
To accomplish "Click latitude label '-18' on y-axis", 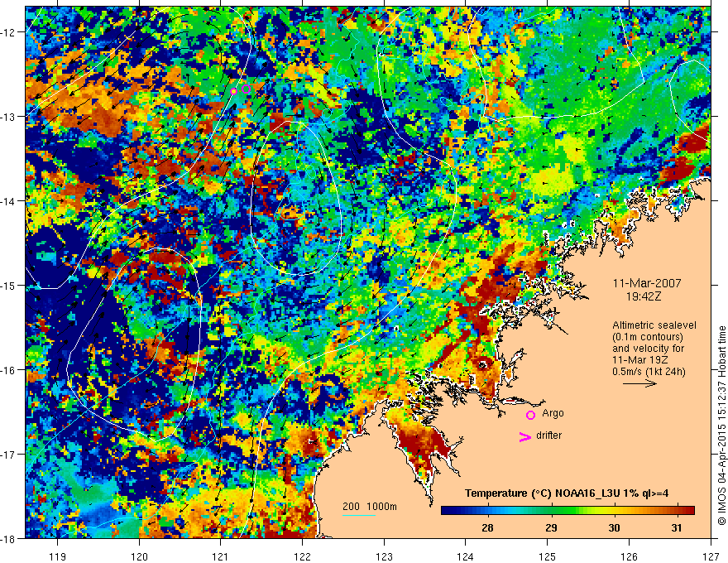I will (9, 538).
